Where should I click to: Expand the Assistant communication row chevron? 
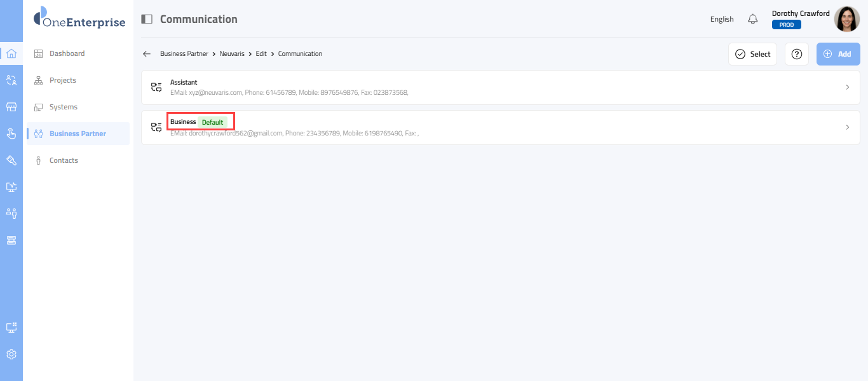[x=847, y=87]
